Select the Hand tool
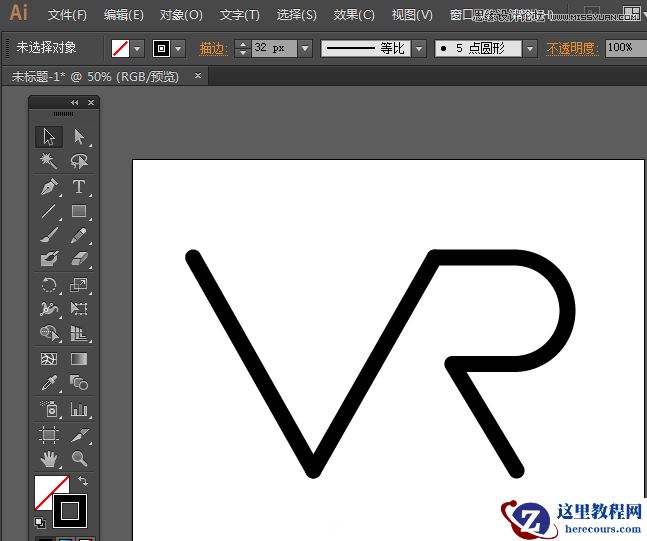The image size is (647, 541). point(49,459)
